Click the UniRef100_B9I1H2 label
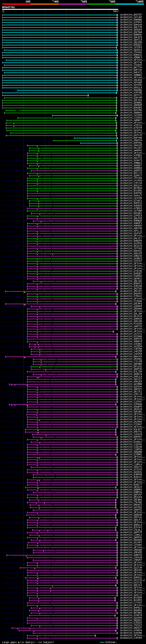 (131, 367)
